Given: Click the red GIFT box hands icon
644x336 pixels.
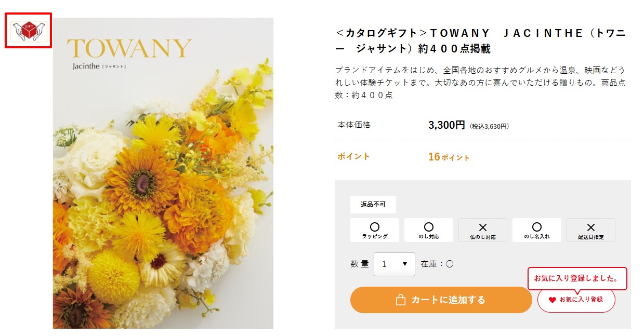Looking at the screenshot, I should coord(29,31).
